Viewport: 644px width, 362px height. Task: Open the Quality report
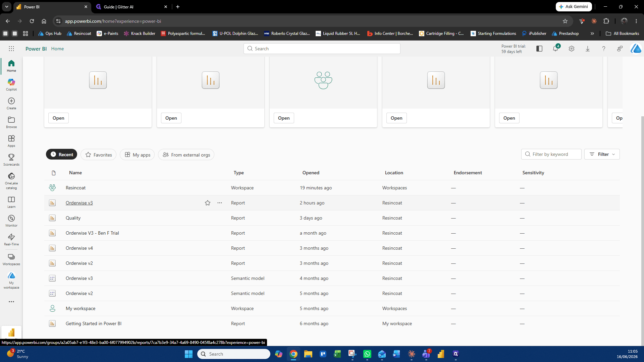tap(73, 218)
